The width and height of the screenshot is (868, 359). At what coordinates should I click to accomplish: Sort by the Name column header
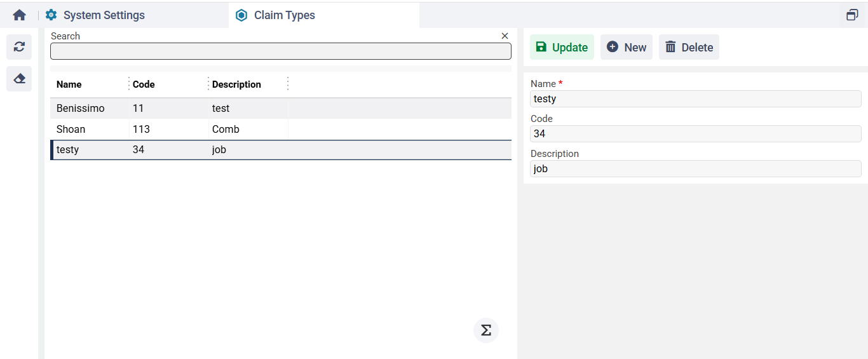click(69, 85)
